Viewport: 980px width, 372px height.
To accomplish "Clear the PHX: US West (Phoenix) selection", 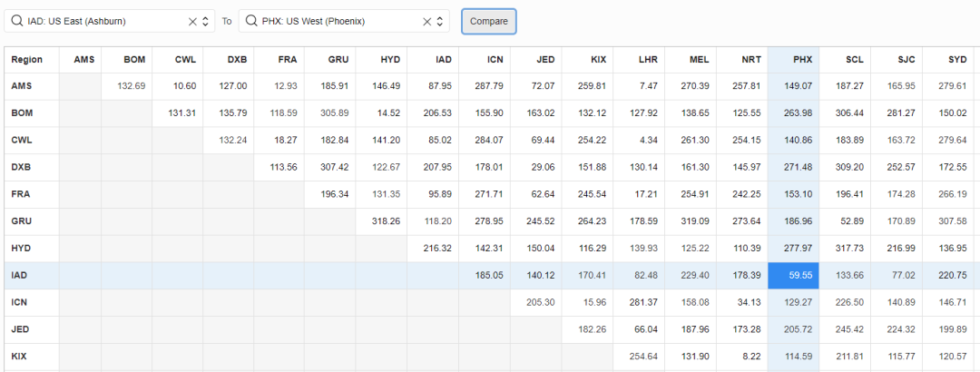I will 426,21.
